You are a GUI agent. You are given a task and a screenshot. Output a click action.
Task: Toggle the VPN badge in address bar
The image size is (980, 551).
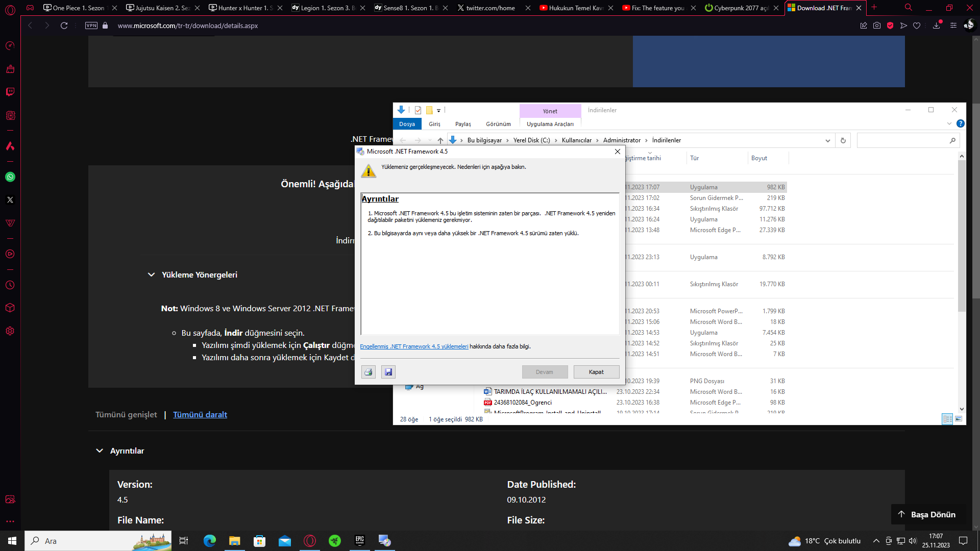[x=91, y=26]
